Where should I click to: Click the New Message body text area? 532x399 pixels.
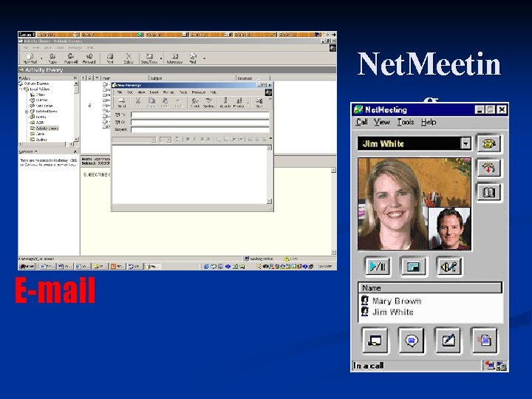pyautogui.click(x=189, y=174)
